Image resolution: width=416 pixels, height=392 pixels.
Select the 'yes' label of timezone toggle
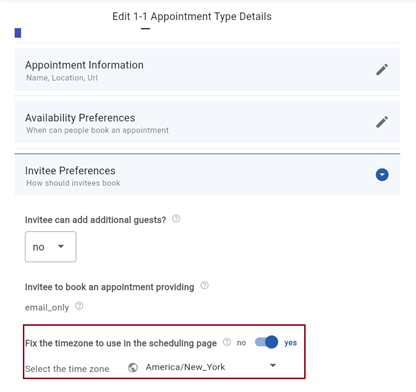[x=290, y=343]
